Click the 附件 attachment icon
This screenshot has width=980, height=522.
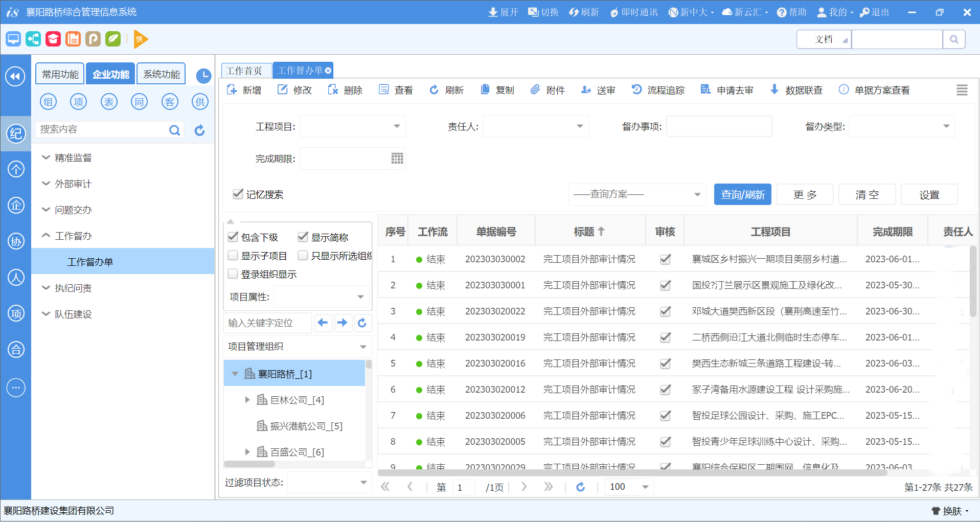(548, 89)
